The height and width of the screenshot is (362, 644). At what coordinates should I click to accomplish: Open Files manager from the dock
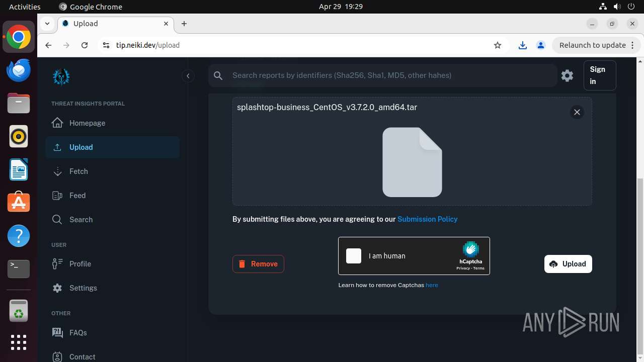[19, 104]
